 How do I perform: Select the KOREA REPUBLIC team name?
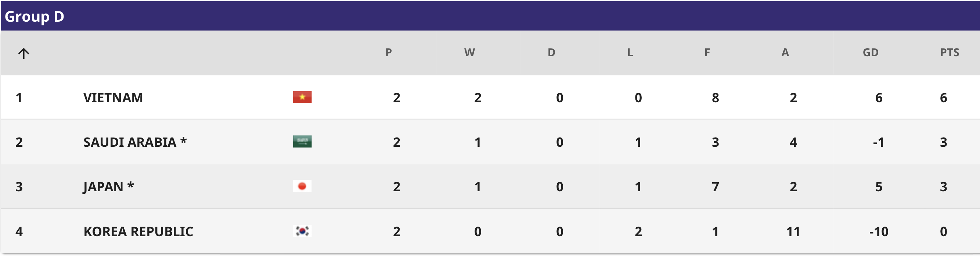click(x=138, y=232)
